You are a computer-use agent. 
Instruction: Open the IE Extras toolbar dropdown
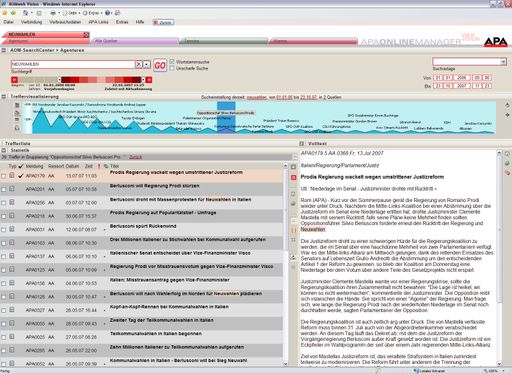(x=92, y=13)
